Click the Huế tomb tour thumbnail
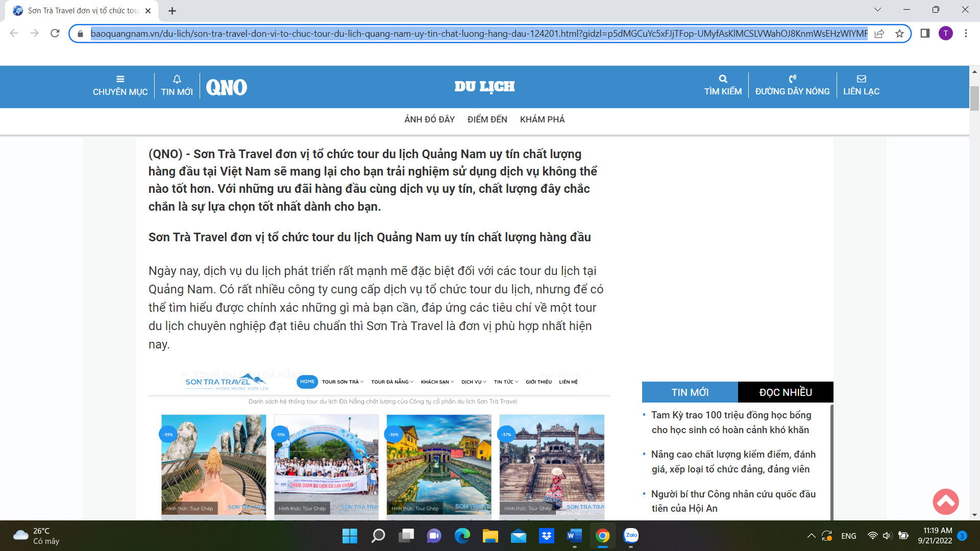The width and height of the screenshot is (980, 551). click(x=552, y=464)
